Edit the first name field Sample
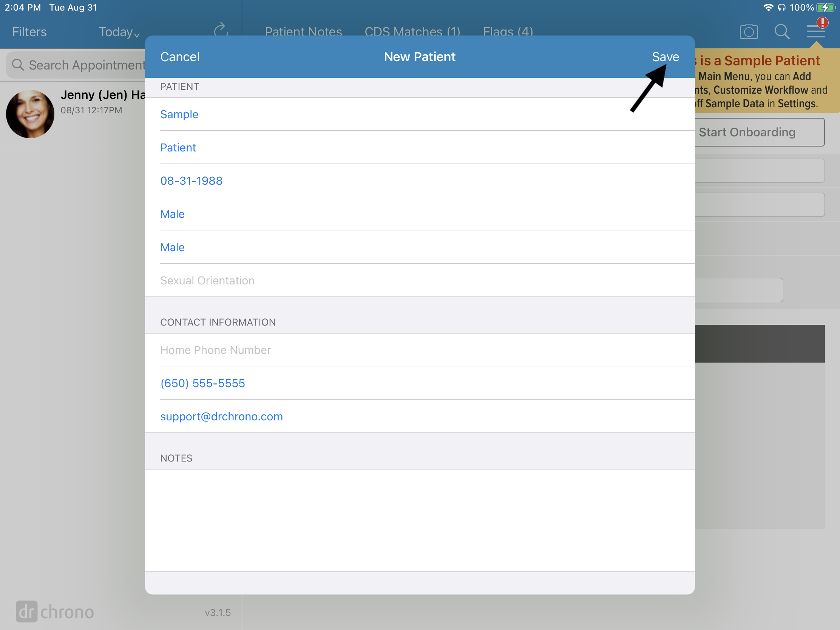Viewport: 840px width, 630px height. (x=420, y=114)
